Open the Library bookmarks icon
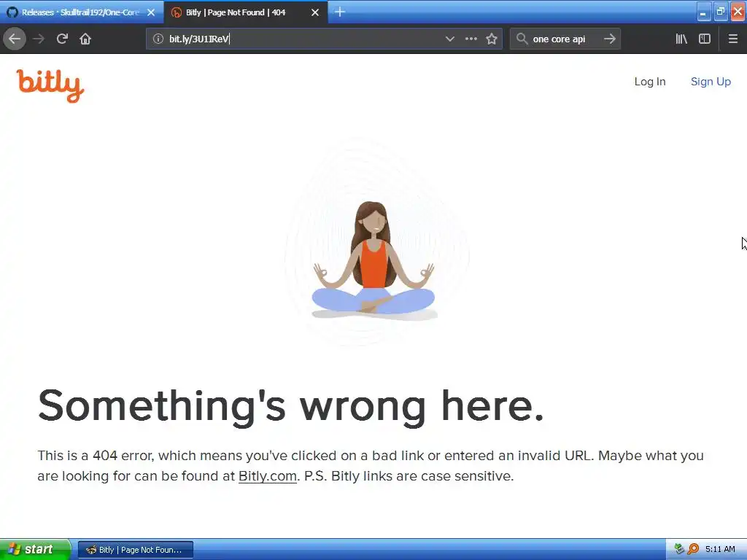Image resolution: width=747 pixels, height=560 pixels. [x=681, y=39]
